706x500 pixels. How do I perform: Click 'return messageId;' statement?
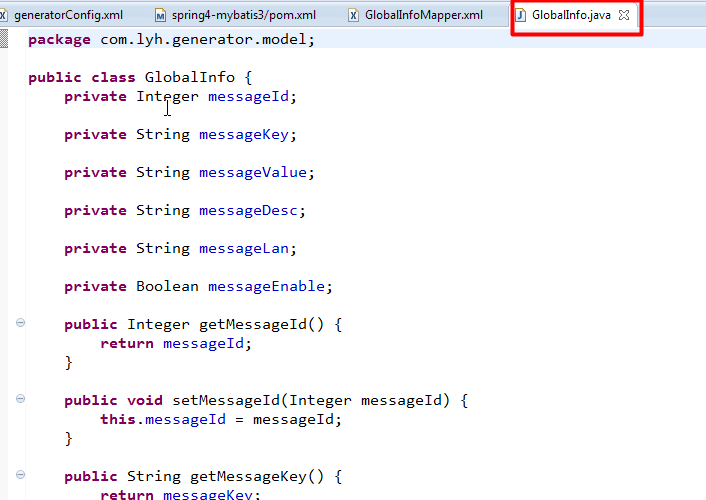pos(176,344)
